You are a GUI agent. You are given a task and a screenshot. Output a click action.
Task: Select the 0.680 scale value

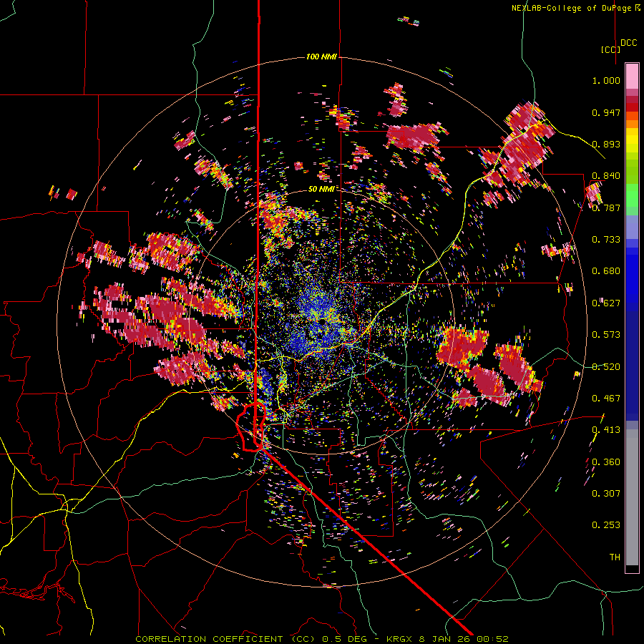(x=606, y=271)
